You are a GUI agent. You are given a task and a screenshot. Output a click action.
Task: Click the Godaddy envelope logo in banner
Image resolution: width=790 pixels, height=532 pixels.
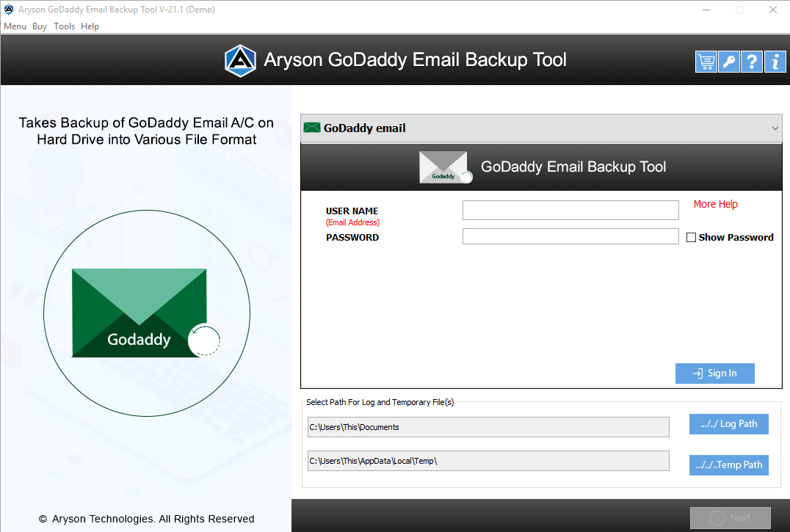(x=445, y=167)
